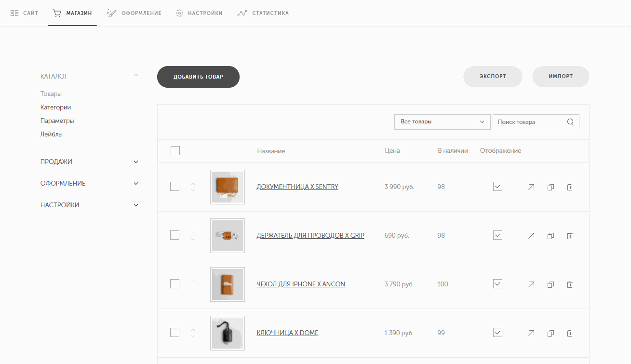The width and height of the screenshot is (631, 364).
Task: Toggle display checkbox for Чехол для iPhone X Ancon
Action: pos(498,283)
